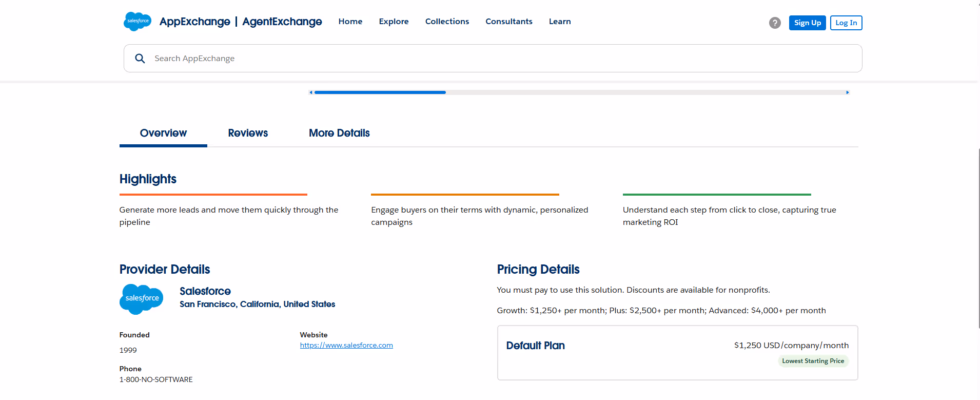Select the Overview tab
Viewport: 980px width, 400px height.
[x=163, y=134]
